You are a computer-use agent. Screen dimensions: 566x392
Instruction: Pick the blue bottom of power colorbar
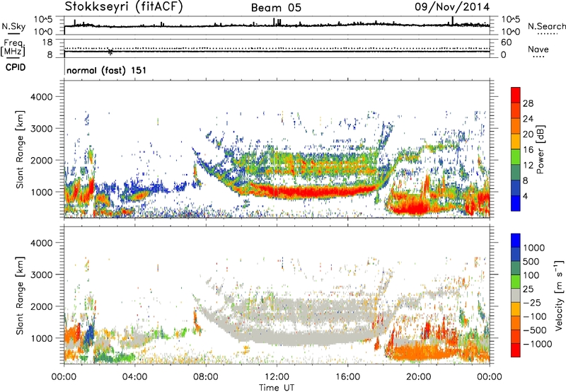click(x=516, y=203)
